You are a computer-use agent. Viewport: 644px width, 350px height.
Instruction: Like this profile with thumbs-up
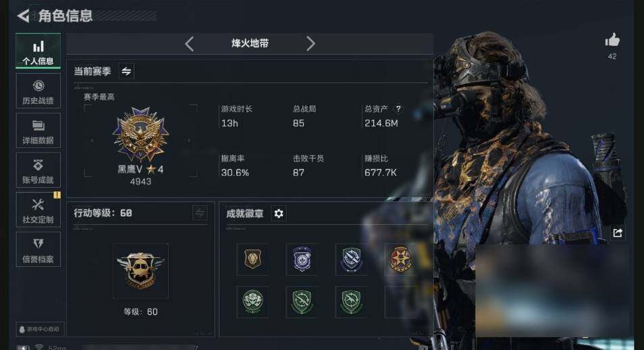pyautogui.click(x=612, y=41)
